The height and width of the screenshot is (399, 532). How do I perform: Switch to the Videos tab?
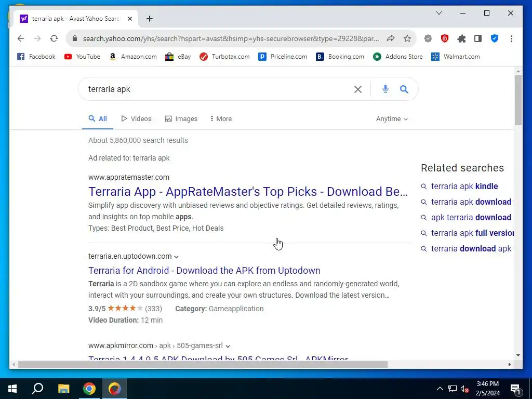click(136, 119)
